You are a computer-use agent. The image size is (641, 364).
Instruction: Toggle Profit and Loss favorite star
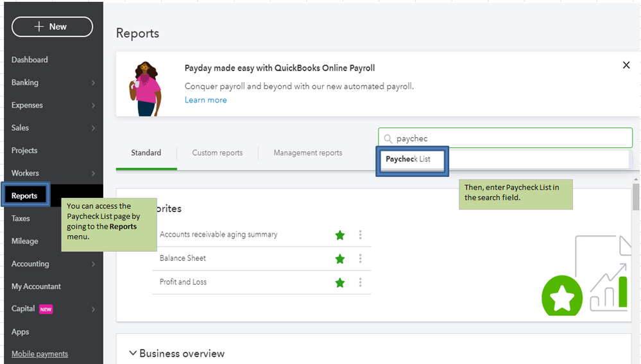click(340, 283)
